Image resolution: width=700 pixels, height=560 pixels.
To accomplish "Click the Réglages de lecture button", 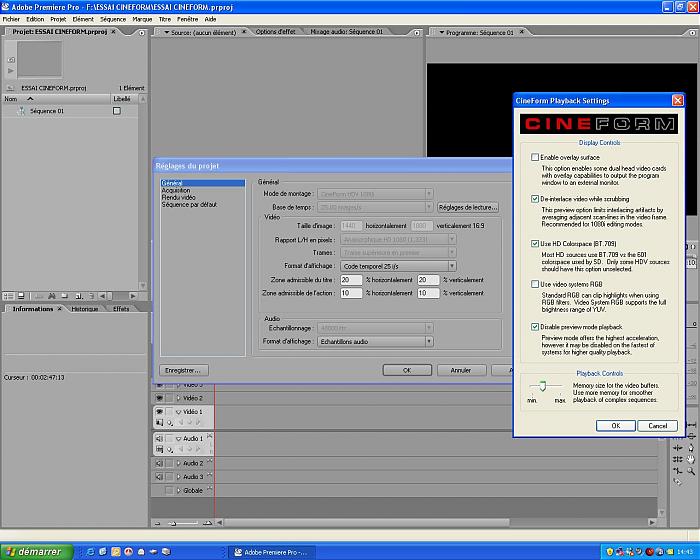I will click(467, 207).
